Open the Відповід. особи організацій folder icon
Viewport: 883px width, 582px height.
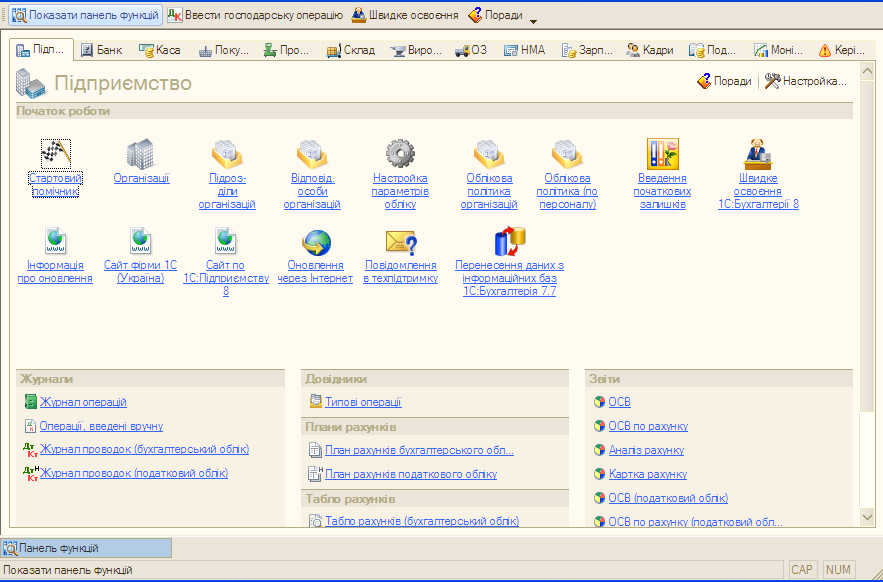pyautogui.click(x=312, y=154)
